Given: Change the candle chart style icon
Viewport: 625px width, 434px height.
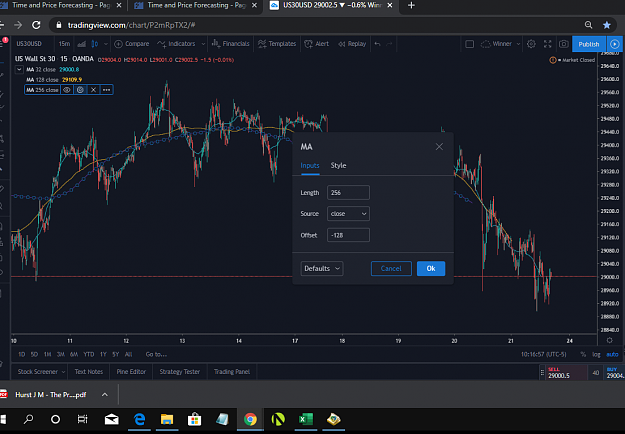Looking at the screenshot, I should (x=94, y=44).
